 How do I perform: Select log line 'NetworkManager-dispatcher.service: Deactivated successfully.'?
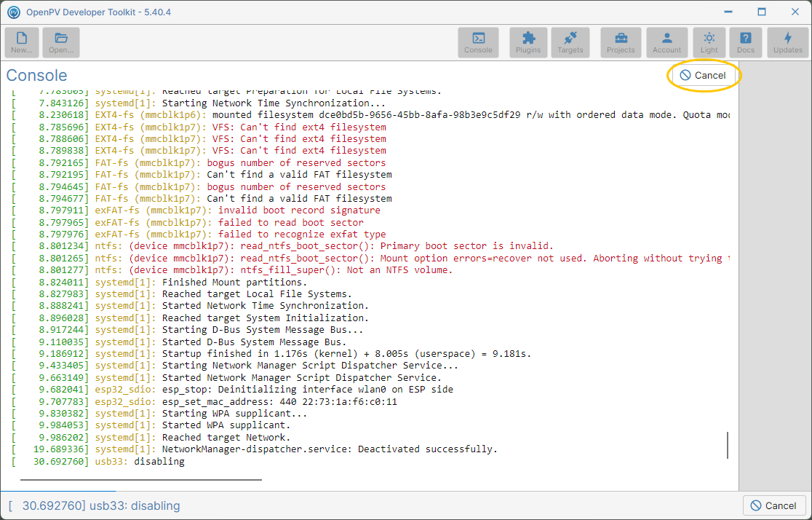tap(255, 449)
